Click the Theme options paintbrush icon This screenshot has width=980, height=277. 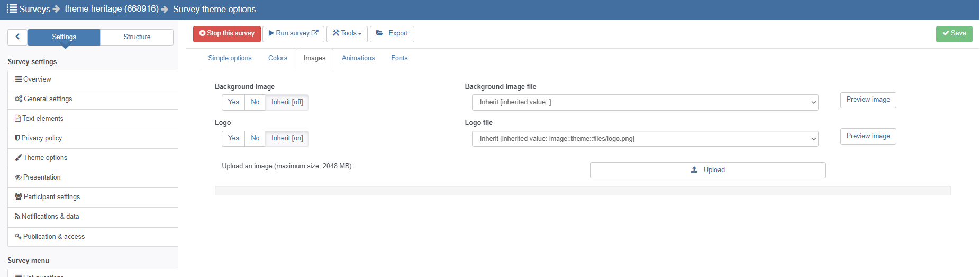click(19, 158)
